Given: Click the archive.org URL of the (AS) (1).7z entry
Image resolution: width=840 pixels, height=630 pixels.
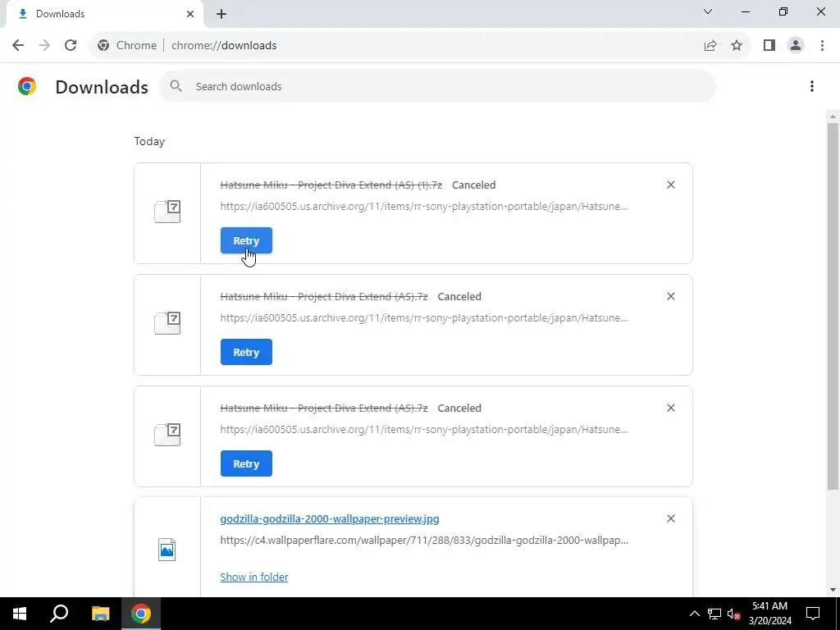Looking at the screenshot, I should (x=424, y=206).
